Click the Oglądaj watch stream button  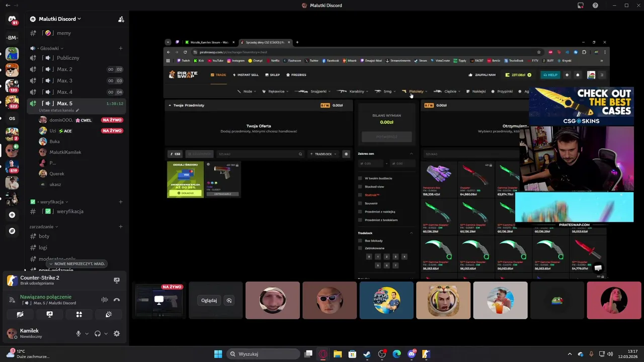pyautogui.click(x=209, y=300)
